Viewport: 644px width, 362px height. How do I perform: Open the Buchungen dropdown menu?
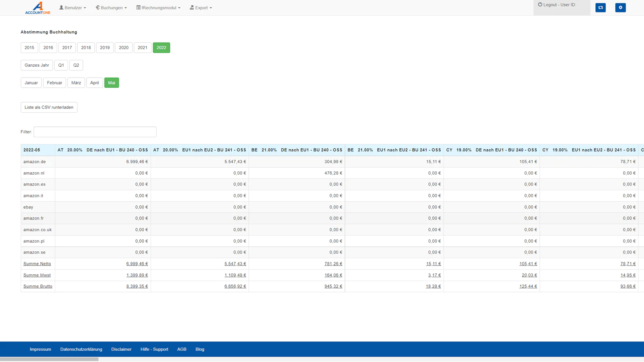pyautogui.click(x=111, y=8)
